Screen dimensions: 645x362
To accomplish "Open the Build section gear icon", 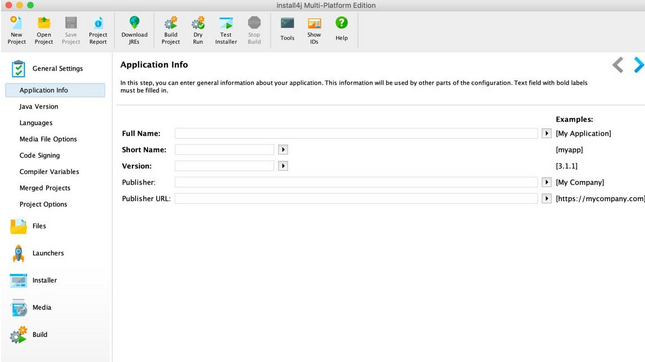I will point(18,335).
